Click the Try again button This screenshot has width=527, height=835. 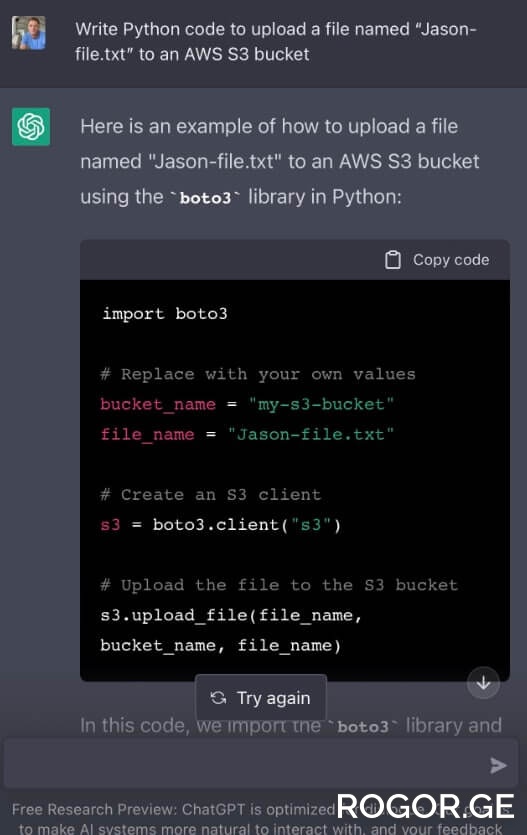point(261,698)
